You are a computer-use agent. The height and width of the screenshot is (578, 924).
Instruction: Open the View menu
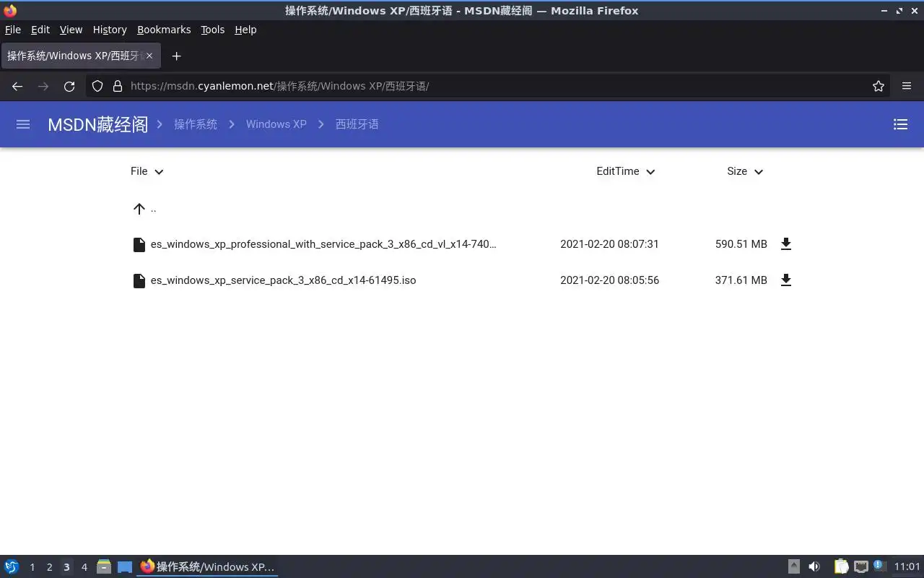point(71,30)
